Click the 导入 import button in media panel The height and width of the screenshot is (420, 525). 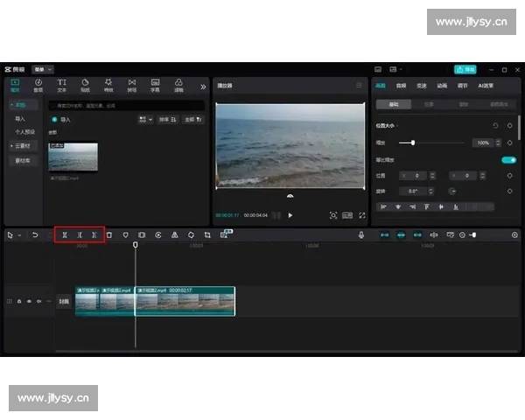(x=61, y=118)
